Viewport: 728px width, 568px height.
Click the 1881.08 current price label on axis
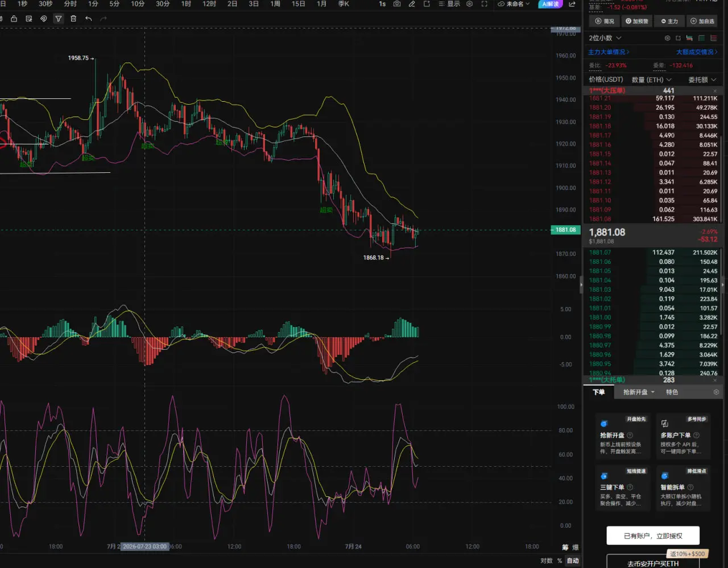(x=565, y=230)
